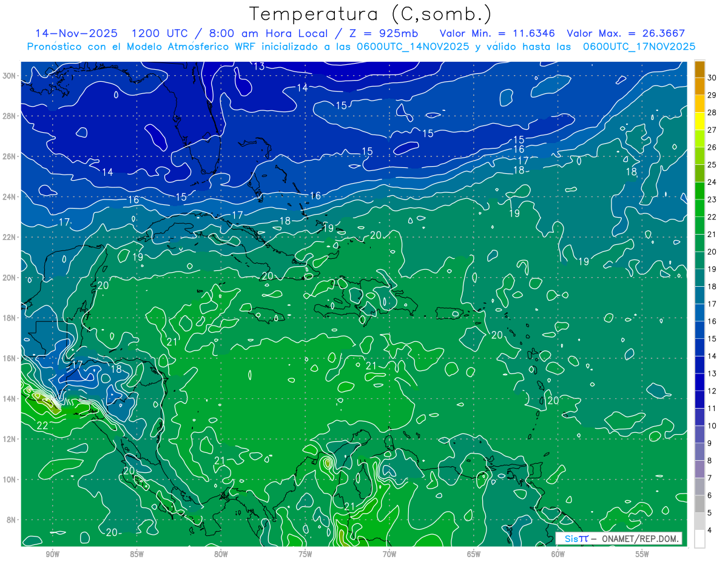This screenshot has height=562, width=728.
Task: Click the '30N' latitude axis label
Action: click(10, 76)
